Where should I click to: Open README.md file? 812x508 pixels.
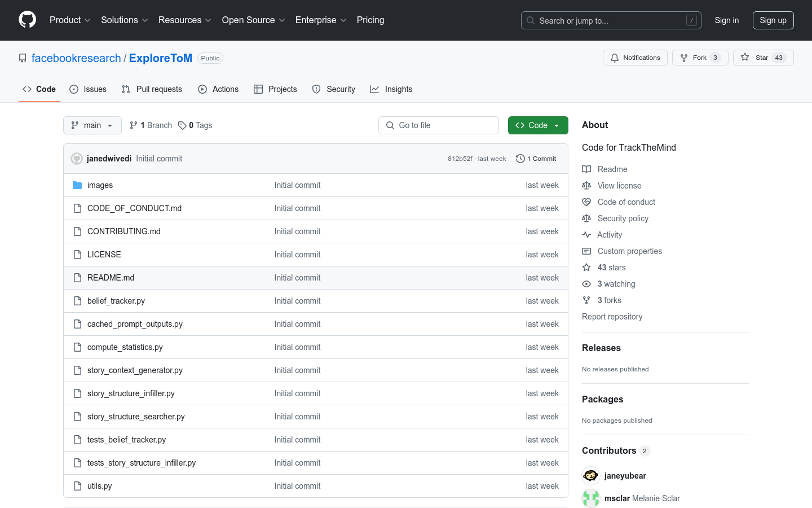111,278
